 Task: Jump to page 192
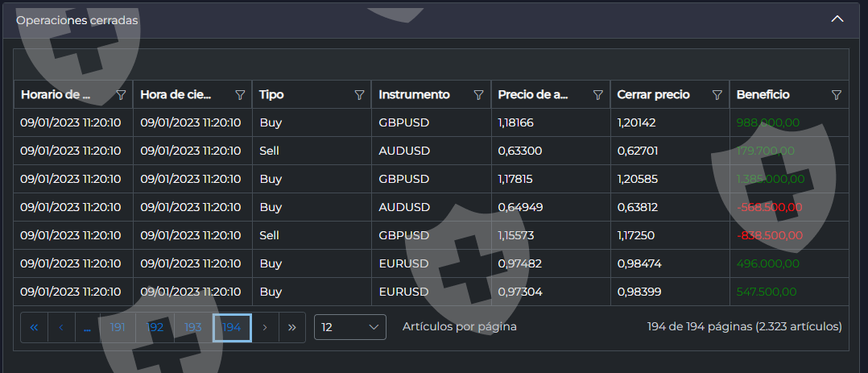(155, 328)
